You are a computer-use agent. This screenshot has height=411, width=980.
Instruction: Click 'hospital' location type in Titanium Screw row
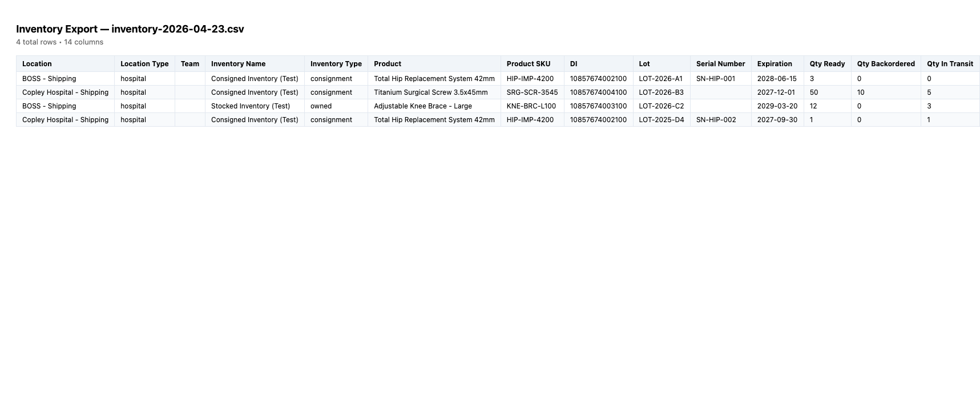click(133, 92)
